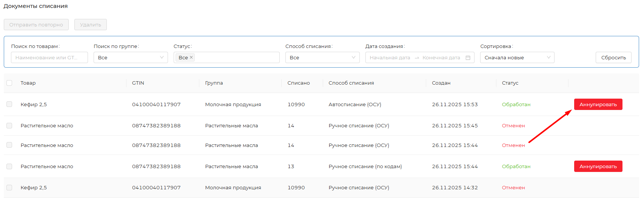The width and height of the screenshot is (644, 198).
Task: Click Аннулировать for Кефир 2,5 row
Action: point(598,104)
